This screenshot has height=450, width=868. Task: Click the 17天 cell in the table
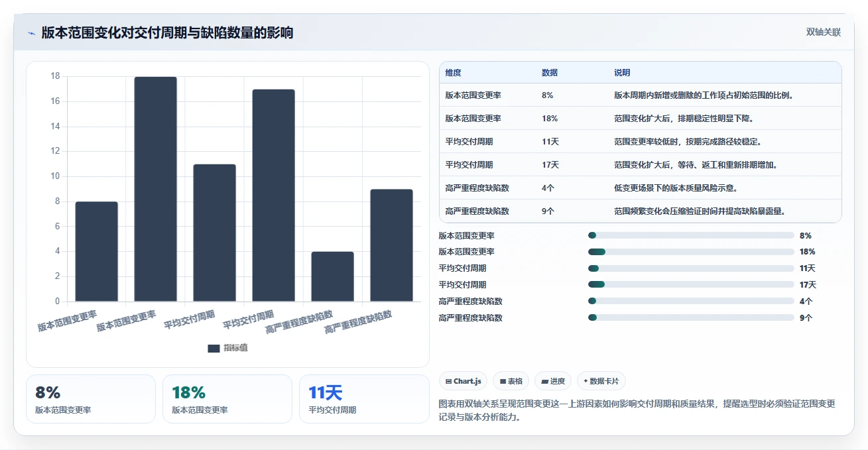click(x=550, y=164)
